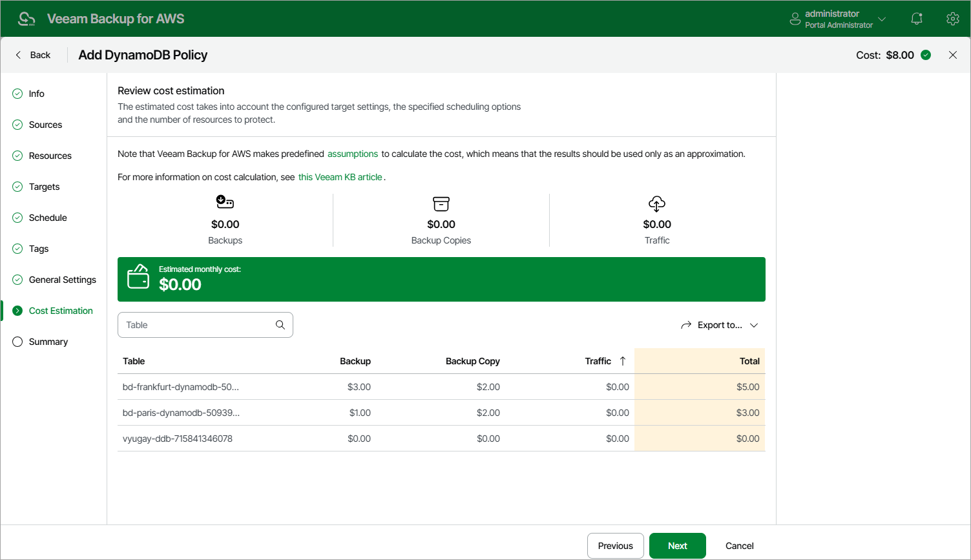
Task: Sort by the Backup Copy column header
Action: [473, 361]
